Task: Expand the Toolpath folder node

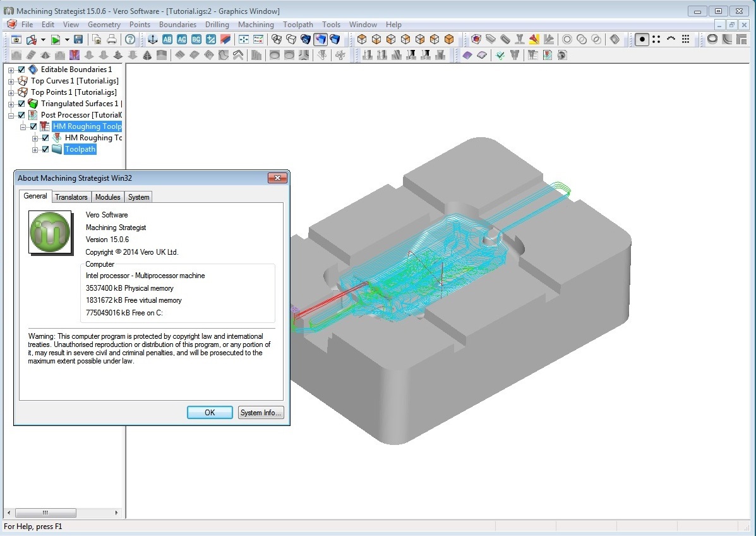Action: point(35,150)
